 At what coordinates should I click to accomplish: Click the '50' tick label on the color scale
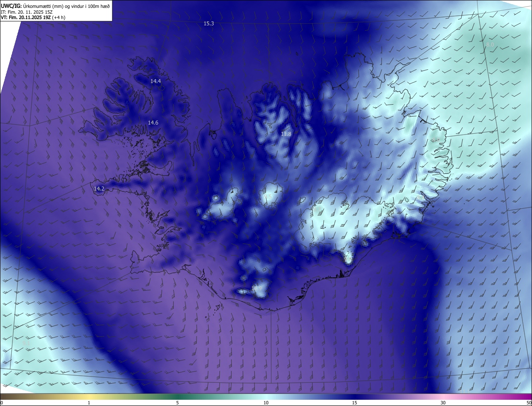(x=529, y=403)
